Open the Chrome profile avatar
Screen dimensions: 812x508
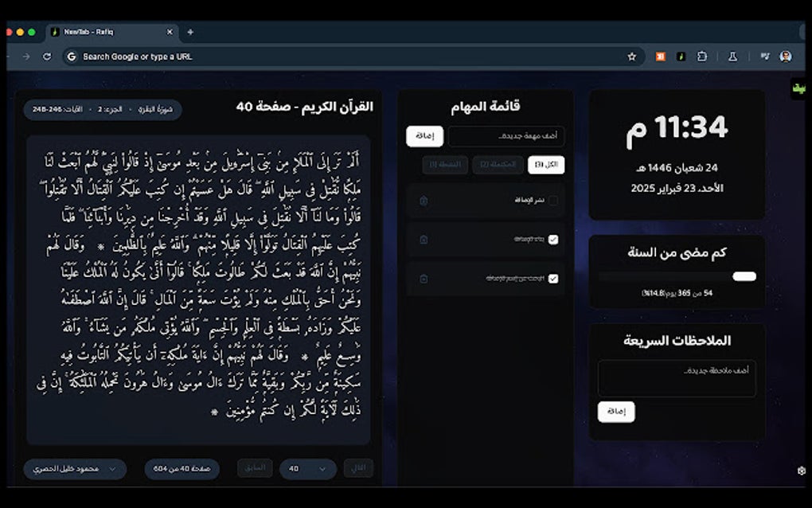[x=786, y=57]
